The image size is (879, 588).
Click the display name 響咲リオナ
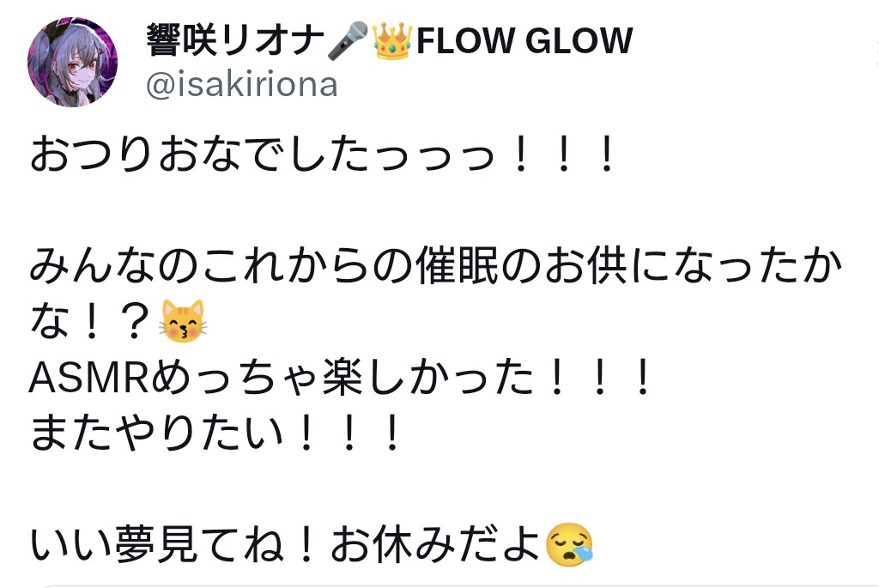[x=235, y=40]
